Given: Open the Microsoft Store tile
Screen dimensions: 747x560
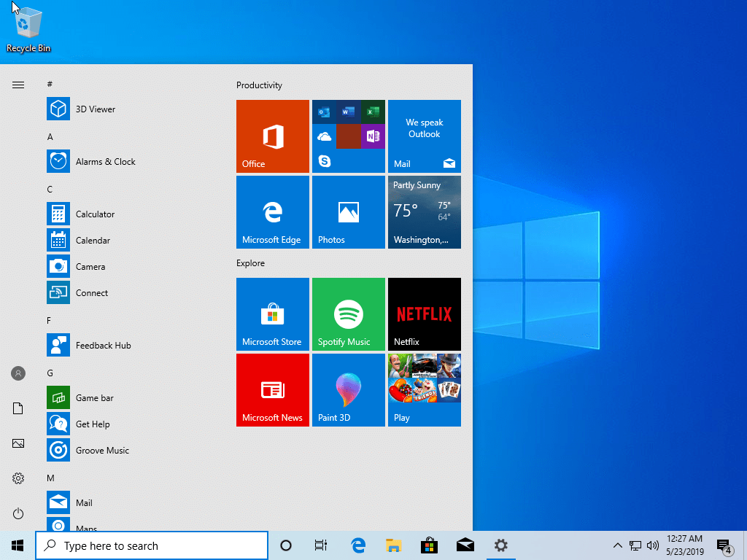Looking at the screenshot, I should [273, 314].
